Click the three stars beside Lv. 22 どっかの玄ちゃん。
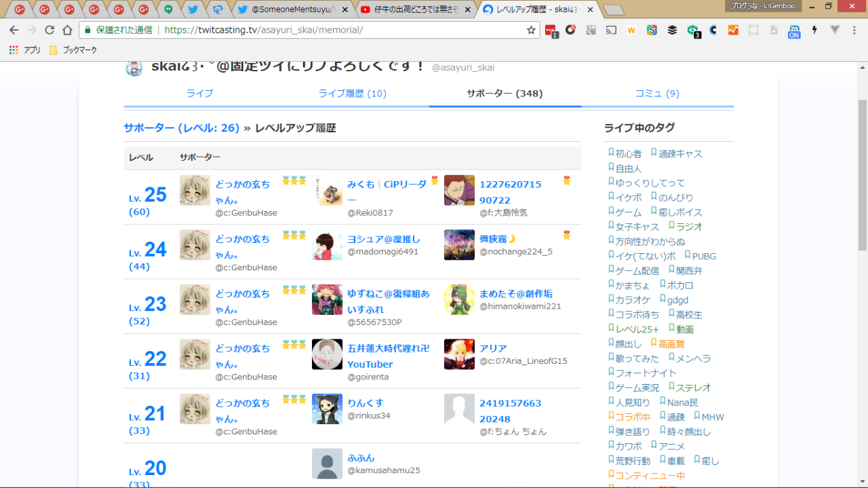Screen dimensions: 868x488 click(294, 345)
